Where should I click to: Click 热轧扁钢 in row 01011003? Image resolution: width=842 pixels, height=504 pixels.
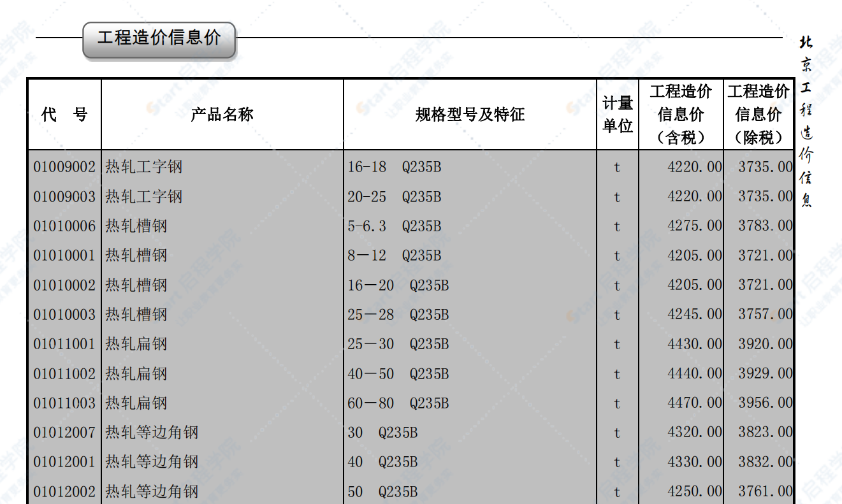click(x=136, y=403)
